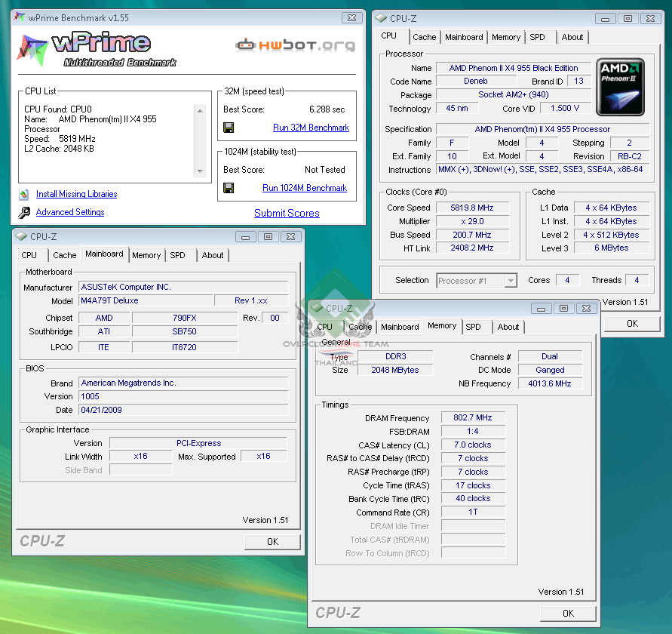The width and height of the screenshot is (672, 634).
Task: Click the Code Name Deneb value
Action: pyautogui.click(x=476, y=81)
